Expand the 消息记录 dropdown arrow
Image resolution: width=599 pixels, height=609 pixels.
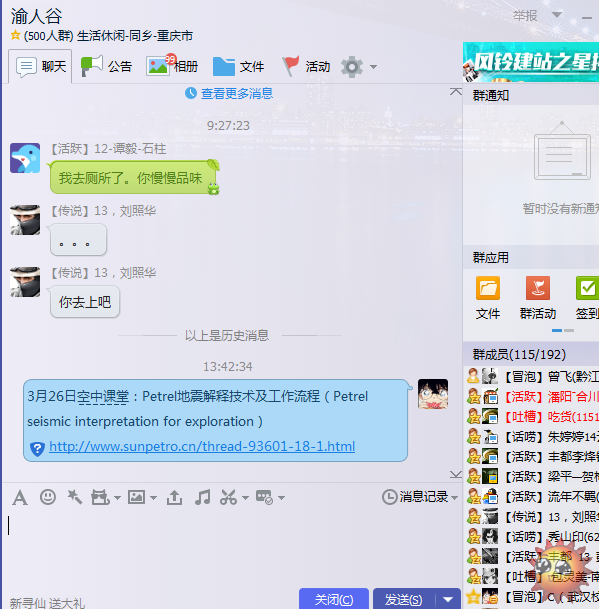[x=454, y=498]
